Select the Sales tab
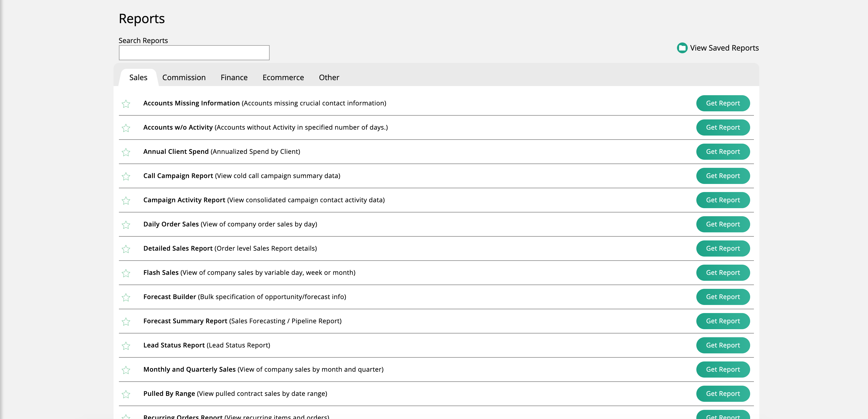 coord(138,77)
